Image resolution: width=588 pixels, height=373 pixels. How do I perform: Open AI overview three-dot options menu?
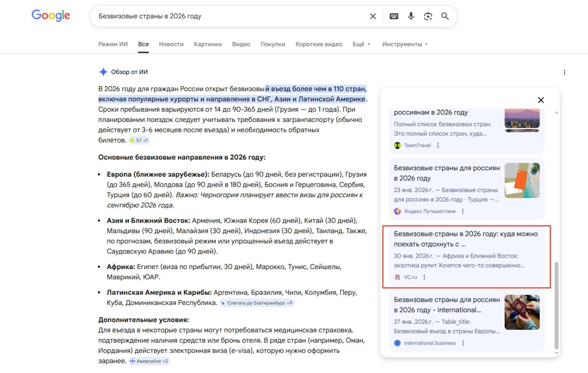(564, 72)
